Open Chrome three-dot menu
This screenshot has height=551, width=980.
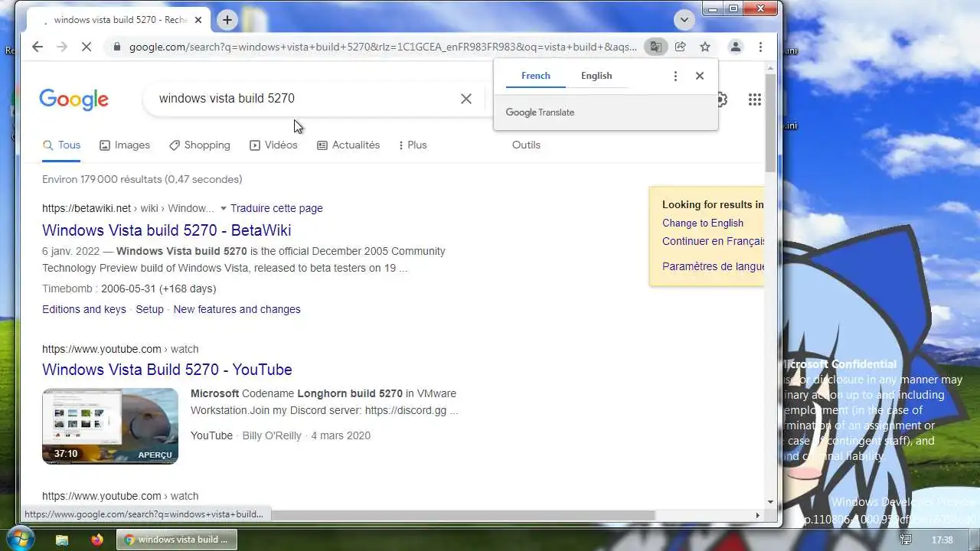pos(760,47)
